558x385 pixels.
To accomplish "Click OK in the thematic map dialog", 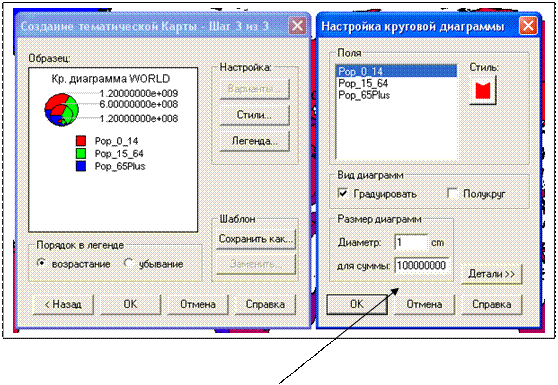I will click(x=130, y=304).
